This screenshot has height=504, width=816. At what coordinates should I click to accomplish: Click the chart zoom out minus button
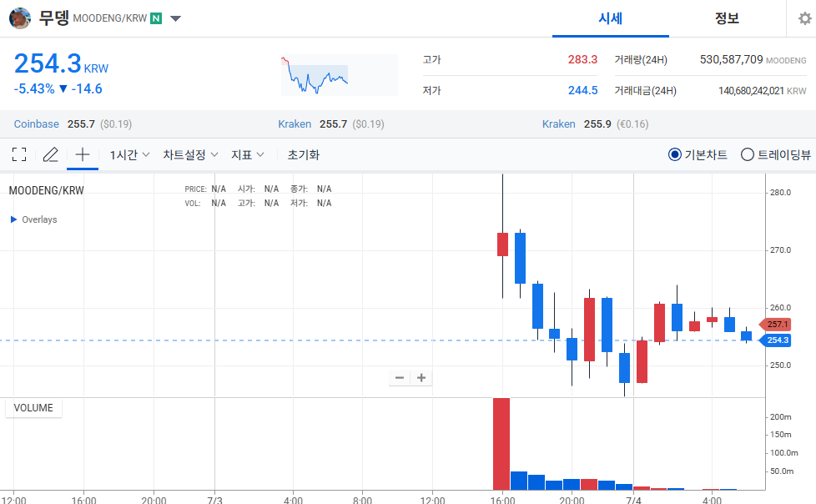(x=400, y=377)
